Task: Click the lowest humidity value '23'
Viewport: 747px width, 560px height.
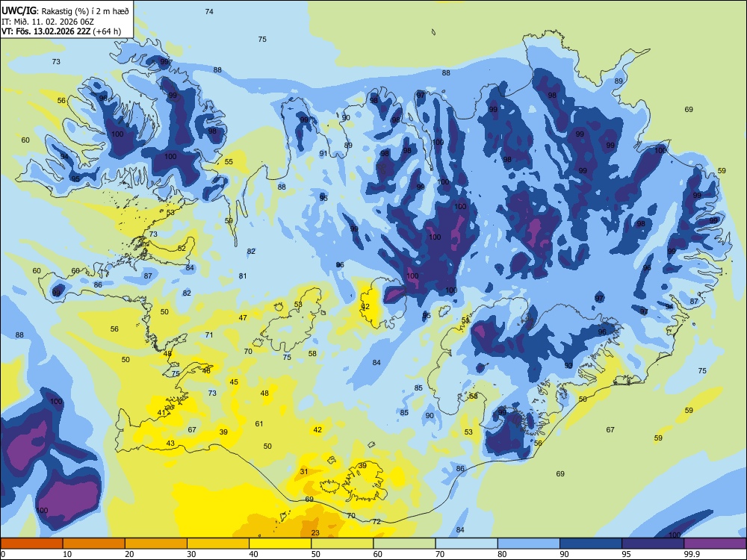Action: (315, 532)
